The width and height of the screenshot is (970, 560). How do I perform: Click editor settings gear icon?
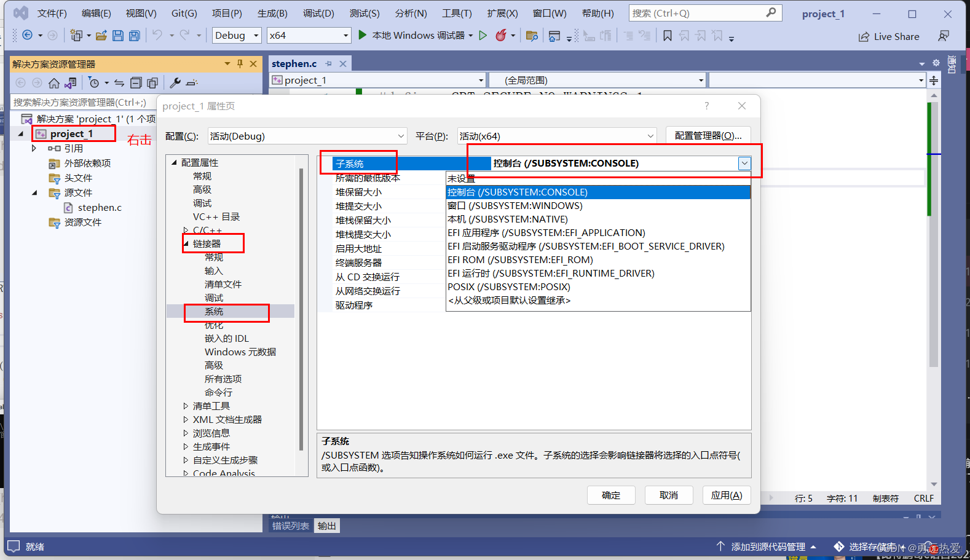pyautogui.click(x=936, y=63)
